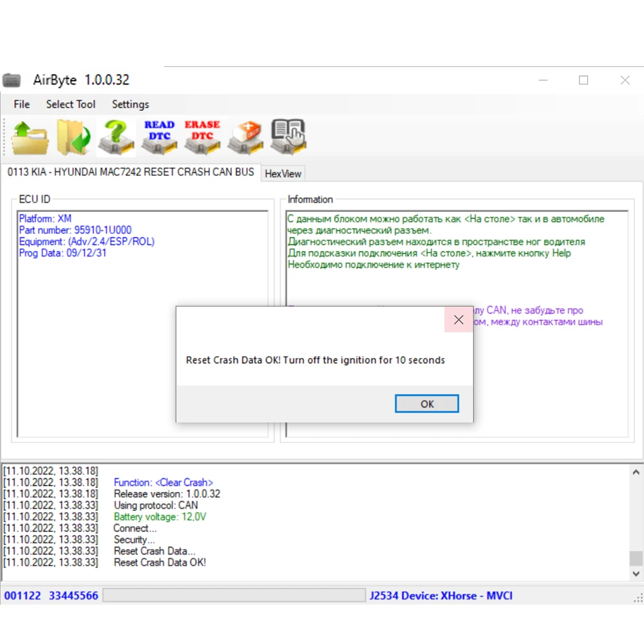Confirm the dialog with OK button

click(x=427, y=404)
